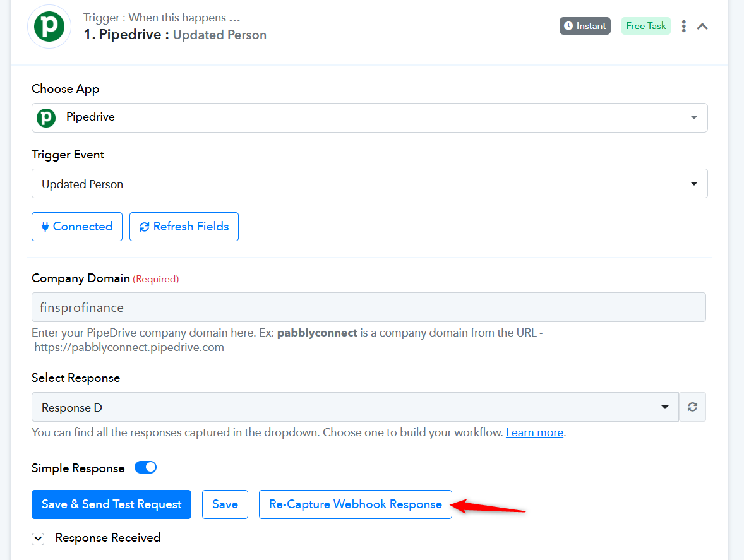The height and width of the screenshot is (560, 744).
Task: Expand the Response Received checkbox arrow
Action: pyautogui.click(x=38, y=539)
